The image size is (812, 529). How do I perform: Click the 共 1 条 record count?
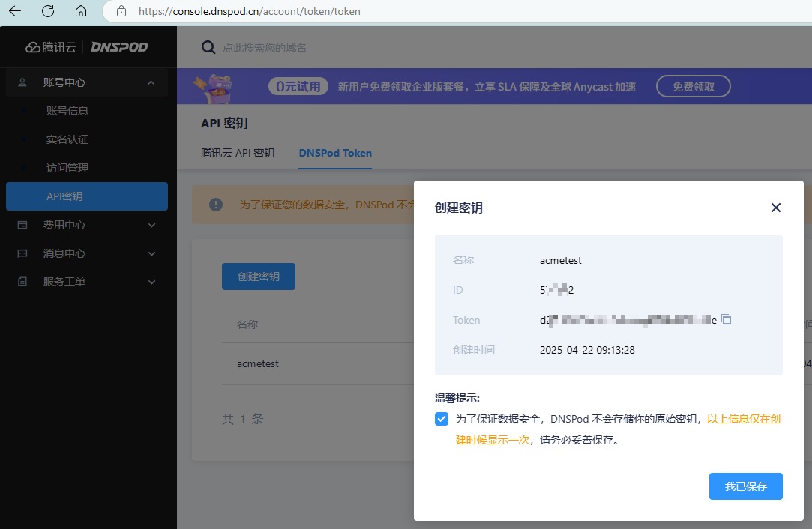(x=243, y=419)
